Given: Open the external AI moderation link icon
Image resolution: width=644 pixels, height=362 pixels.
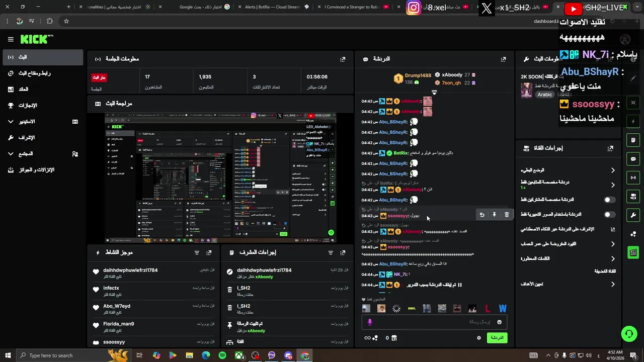Looking at the screenshot, I should (613, 229).
